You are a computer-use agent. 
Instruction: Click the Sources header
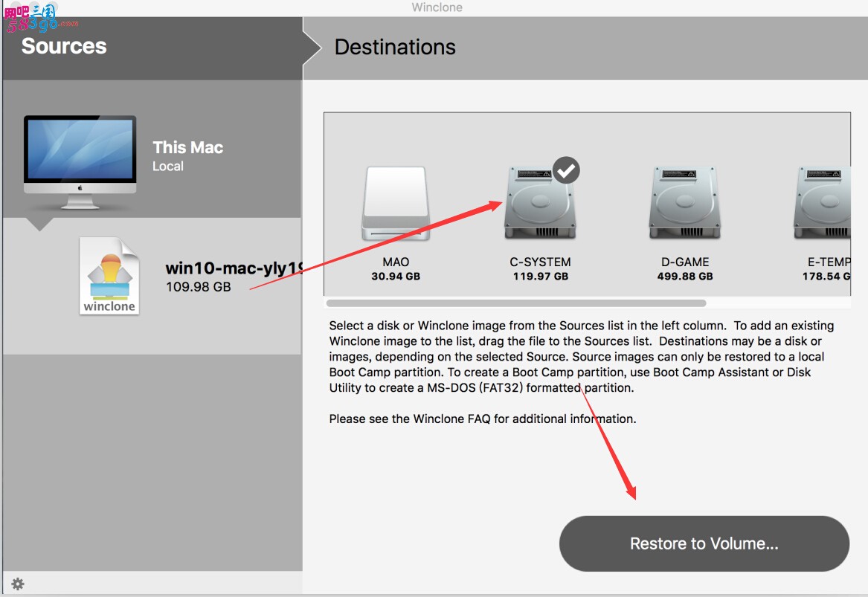tap(64, 46)
